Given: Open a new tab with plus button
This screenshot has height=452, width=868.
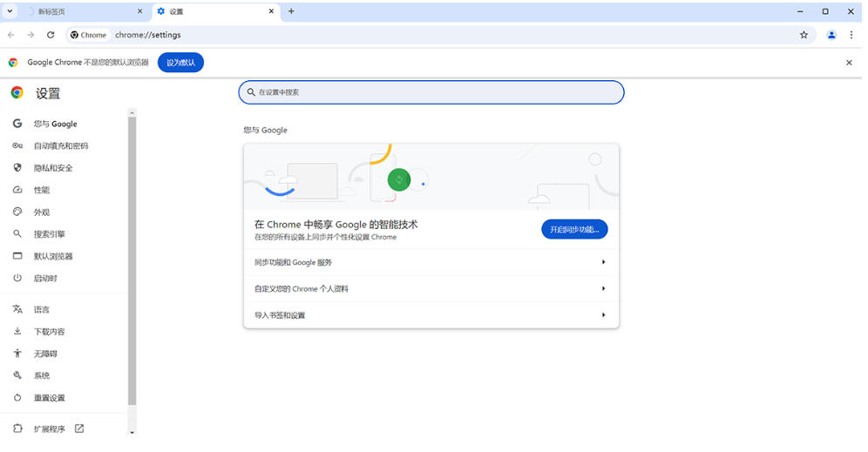Looking at the screenshot, I should point(291,11).
